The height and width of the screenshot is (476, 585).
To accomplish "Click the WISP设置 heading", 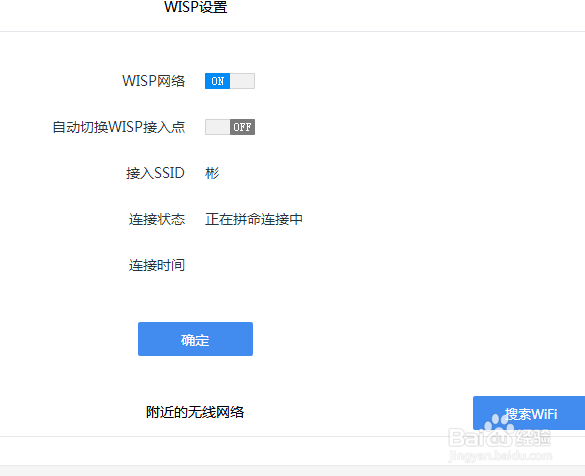I will (x=196, y=7).
